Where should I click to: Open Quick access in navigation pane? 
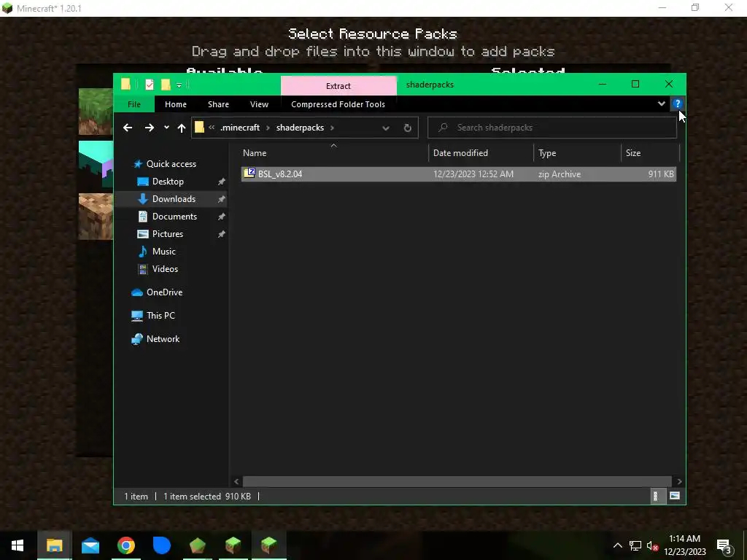[x=171, y=164]
